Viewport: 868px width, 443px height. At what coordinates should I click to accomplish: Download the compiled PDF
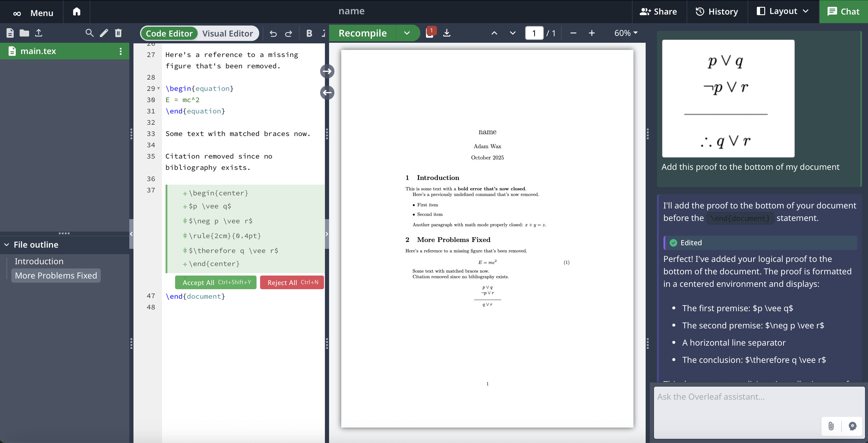[x=446, y=33]
